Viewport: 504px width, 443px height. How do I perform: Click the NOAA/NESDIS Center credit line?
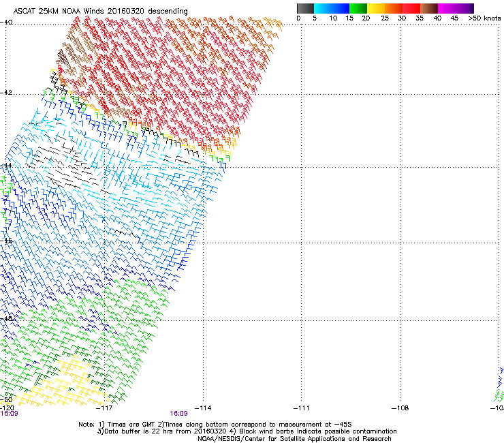[x=294, y=439]
